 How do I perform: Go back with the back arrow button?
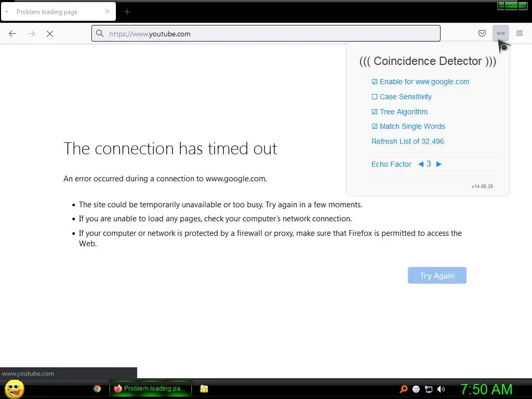pyautogui.click(x=12, y=34)
